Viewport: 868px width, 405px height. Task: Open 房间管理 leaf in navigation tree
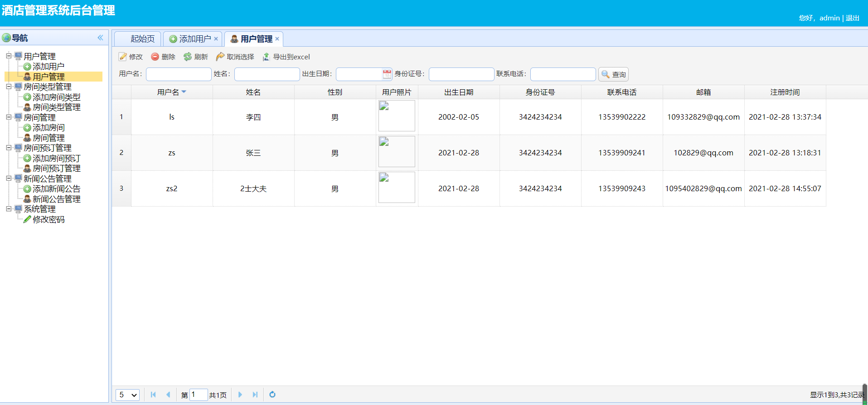[48, 138]
